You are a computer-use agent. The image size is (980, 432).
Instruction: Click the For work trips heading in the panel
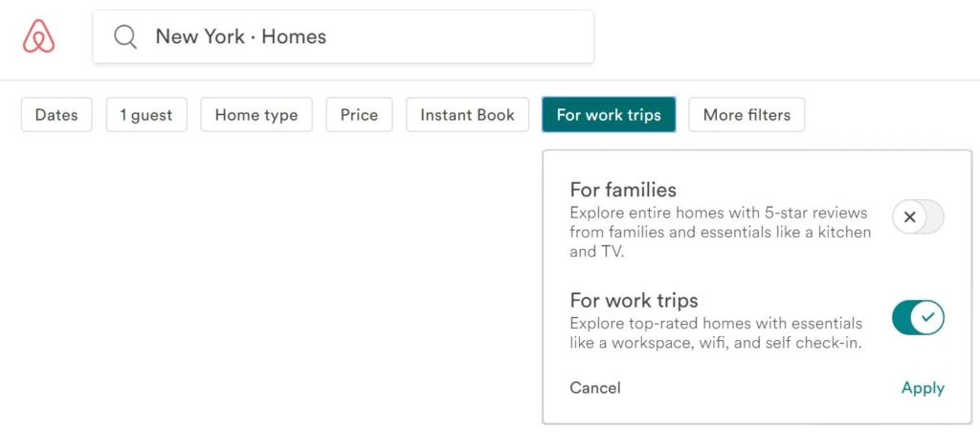point(634,301)
